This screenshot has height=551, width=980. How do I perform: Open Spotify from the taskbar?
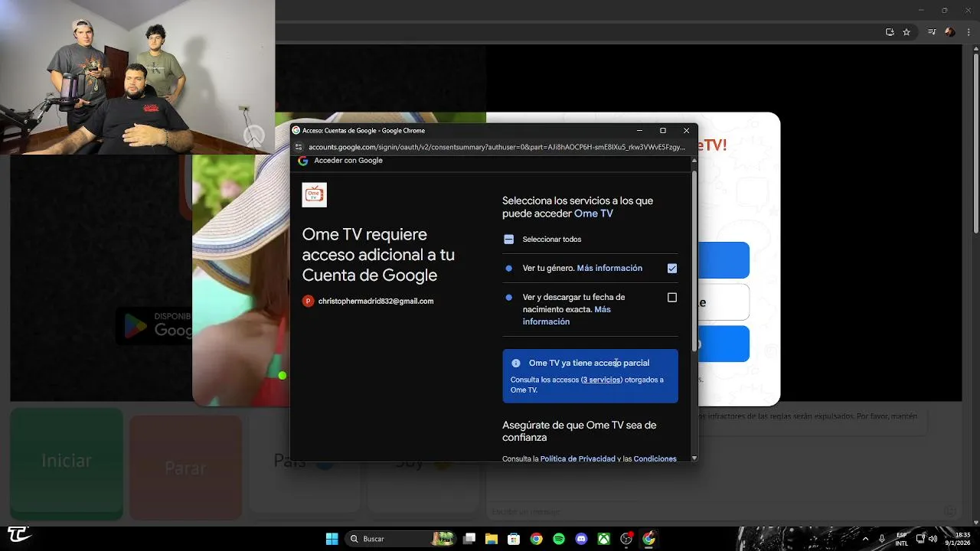tap(559, 539)
